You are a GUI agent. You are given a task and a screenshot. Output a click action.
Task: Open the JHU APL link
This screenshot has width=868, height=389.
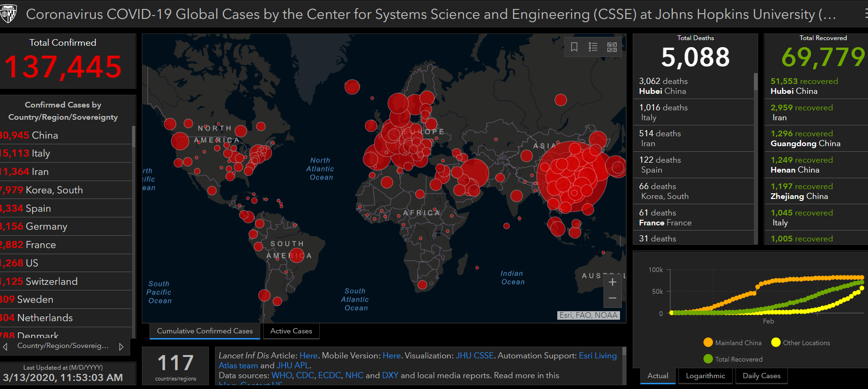pos(293,365)
